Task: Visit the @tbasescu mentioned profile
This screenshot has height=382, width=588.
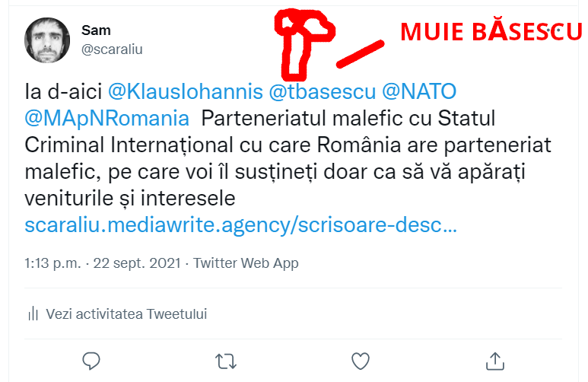Action: [x=323, y=91]
